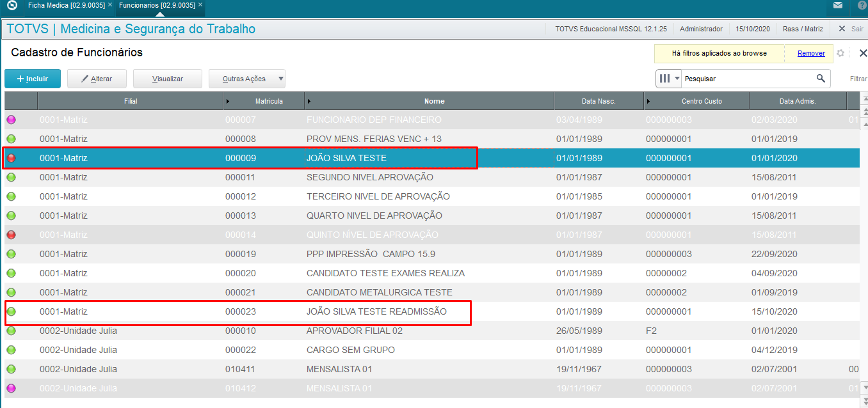Close the Funcionarios tab
Viewport: 868px width, 408px height.
(200, 4)
